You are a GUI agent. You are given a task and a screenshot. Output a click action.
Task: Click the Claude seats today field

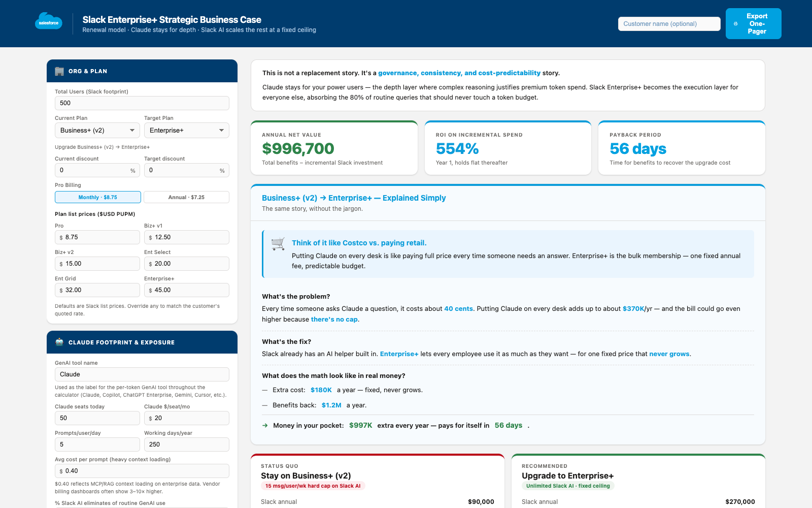97,418
